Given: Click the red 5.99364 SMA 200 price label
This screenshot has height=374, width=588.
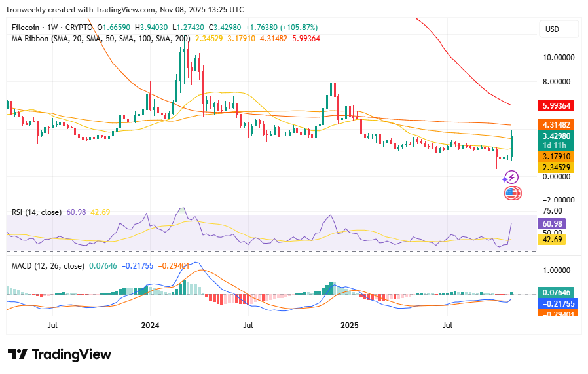Looking at the screenshot, I should click(x=555, y=106).
